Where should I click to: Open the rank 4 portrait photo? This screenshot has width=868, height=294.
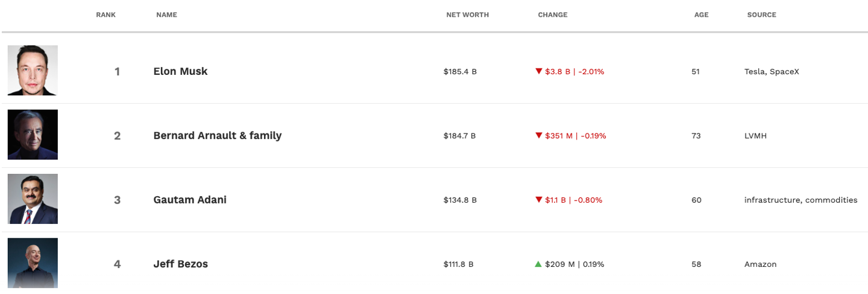(33, 263)
